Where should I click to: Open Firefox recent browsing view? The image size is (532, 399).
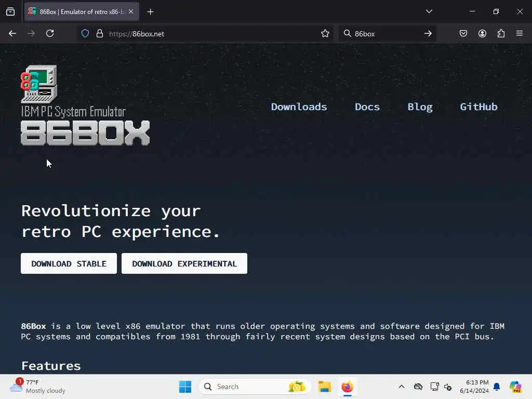pos(10,12)
